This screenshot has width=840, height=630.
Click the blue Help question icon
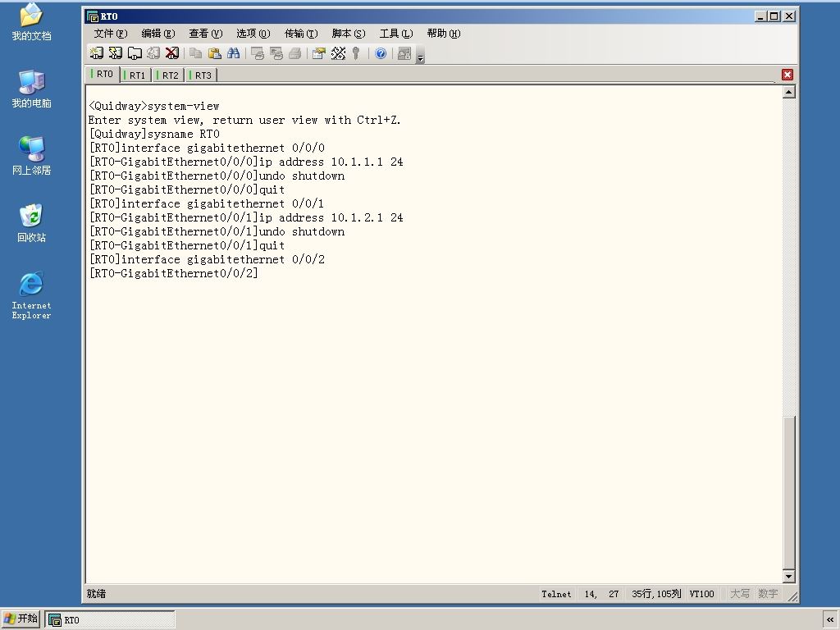(381, 53)
